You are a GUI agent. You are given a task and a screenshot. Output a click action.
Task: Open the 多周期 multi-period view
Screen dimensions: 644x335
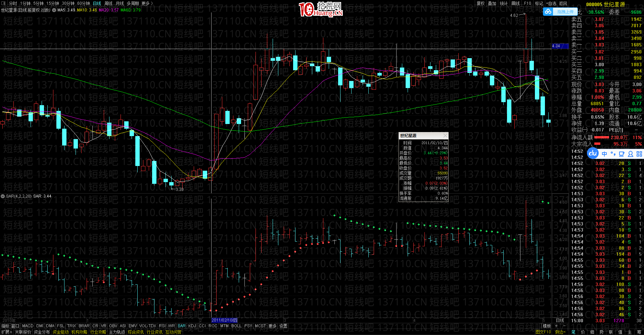click(x=133, y=3)
